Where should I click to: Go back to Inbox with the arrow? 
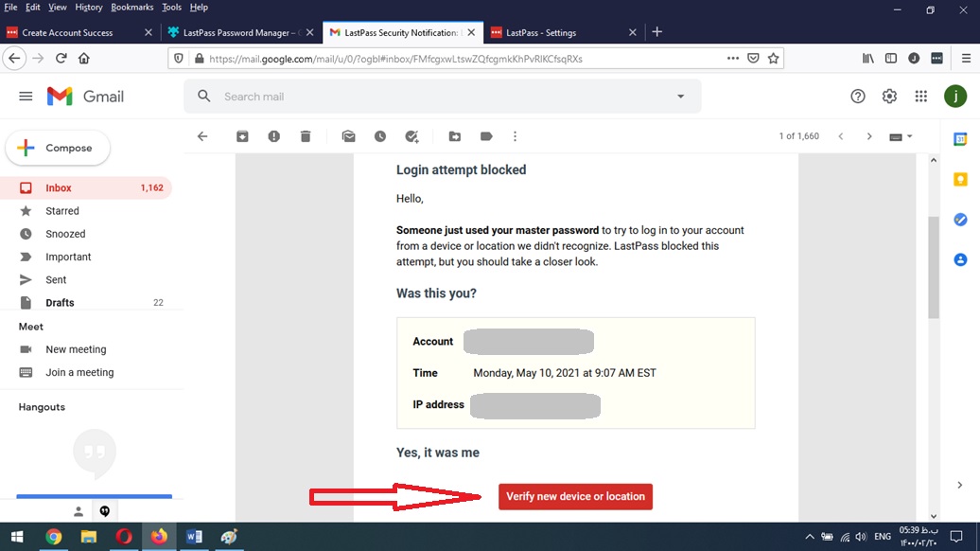click(x=202, y=136)
